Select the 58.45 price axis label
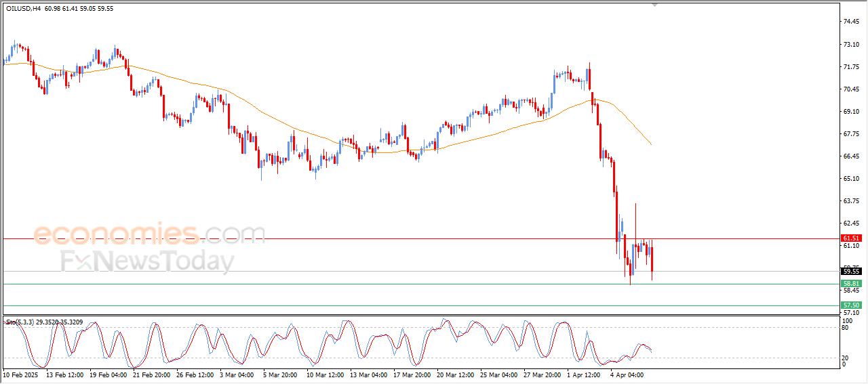 [x=852, y=291]
